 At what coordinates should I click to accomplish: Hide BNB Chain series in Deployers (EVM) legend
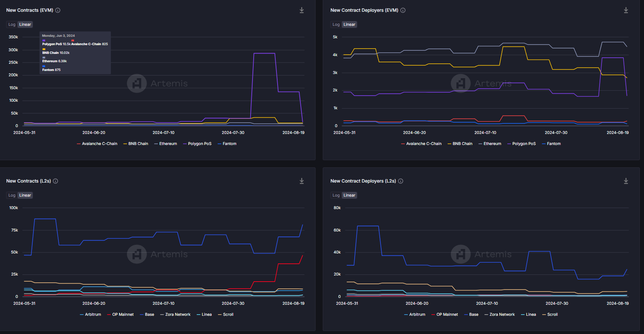(460, 144)
